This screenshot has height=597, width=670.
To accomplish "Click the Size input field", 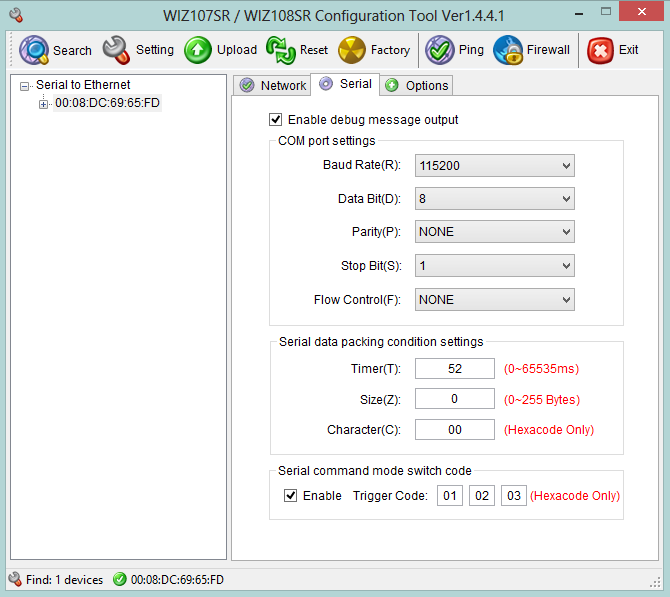I will click(x=455, y=399).
